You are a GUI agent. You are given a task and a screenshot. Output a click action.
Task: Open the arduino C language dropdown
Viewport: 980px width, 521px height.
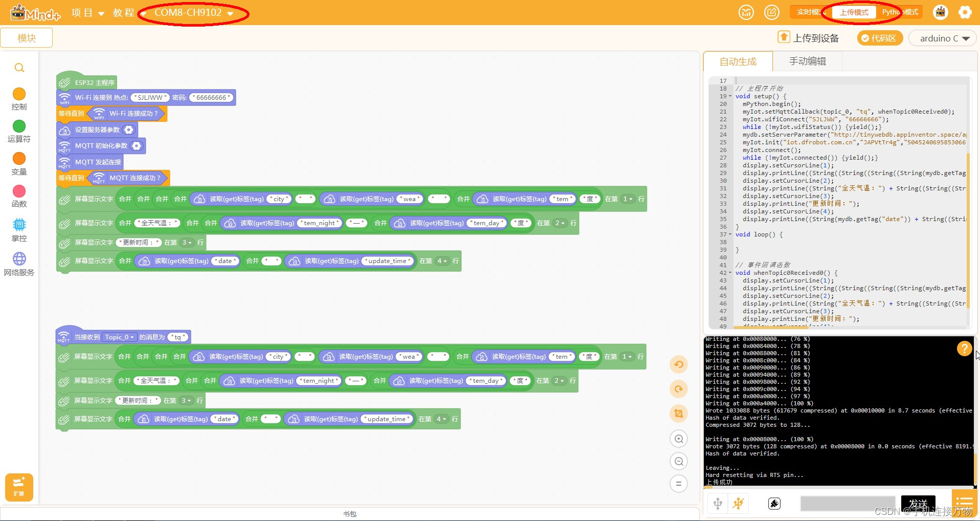tap(944, 38)
